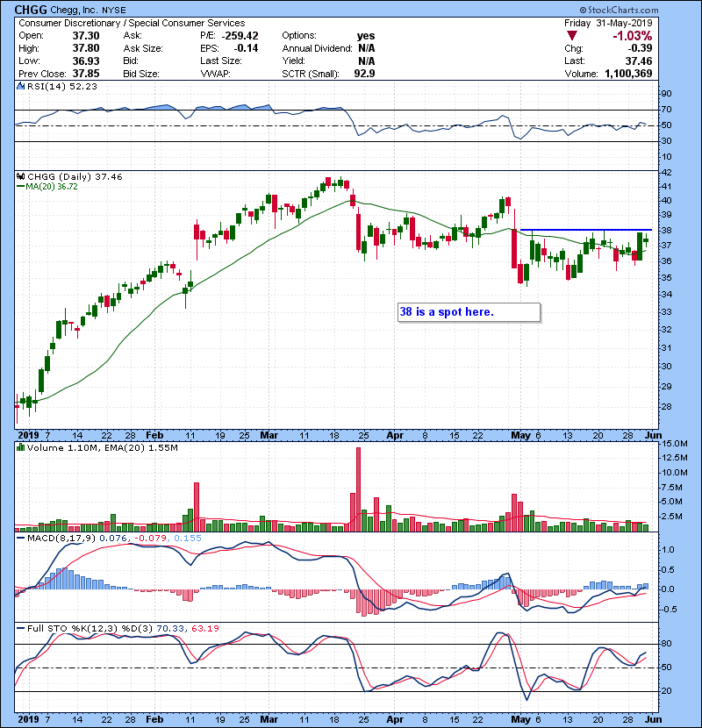Click the tallest red volume bar in late March
Image resolution: width=702 pixels, height=728 pixels.
[x=358, y=489]
